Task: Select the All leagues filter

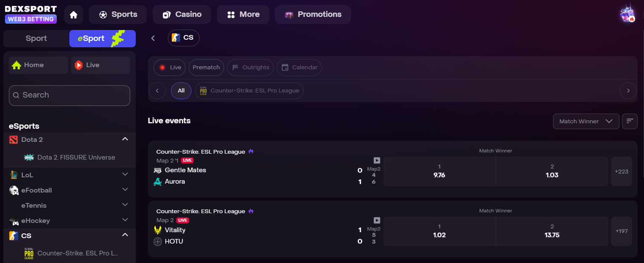Action: pos(181,90)
